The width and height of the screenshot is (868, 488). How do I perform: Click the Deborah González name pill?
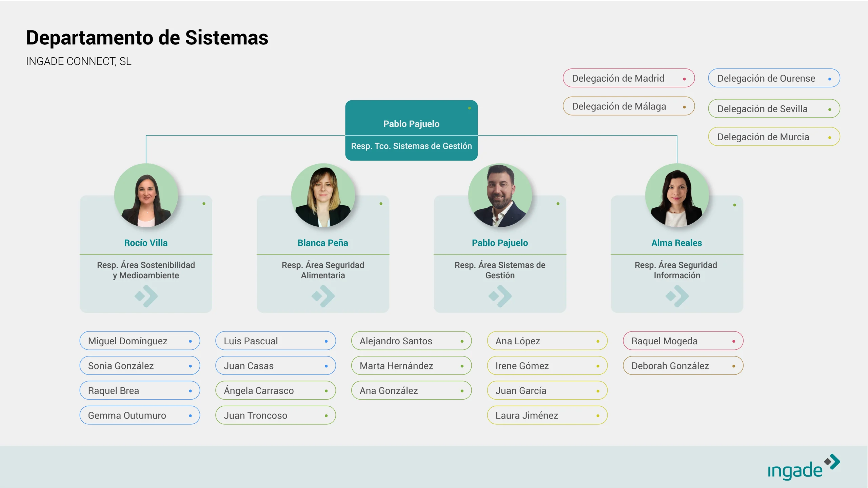(683, 366)
